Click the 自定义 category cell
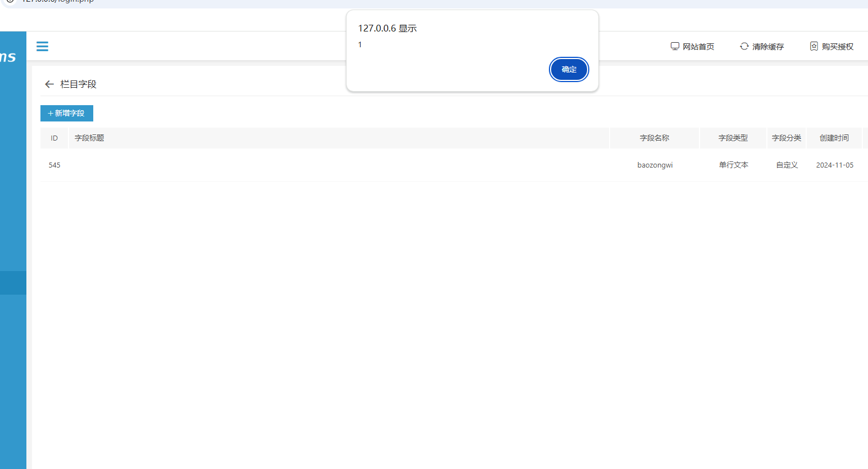Viewport: 868px width, 469px height. click(x=787, y=165)
